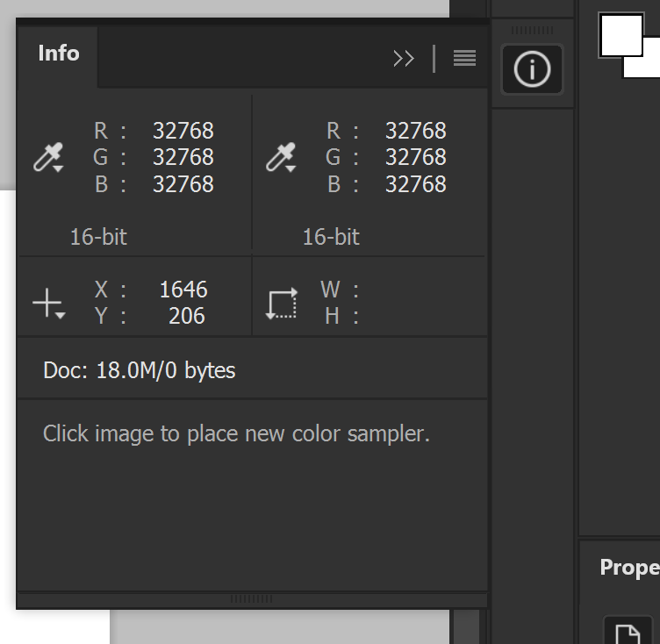This screenshot has height=644, width=660.
Task: Click the width and height selection icon
Action: pos(282,304)
